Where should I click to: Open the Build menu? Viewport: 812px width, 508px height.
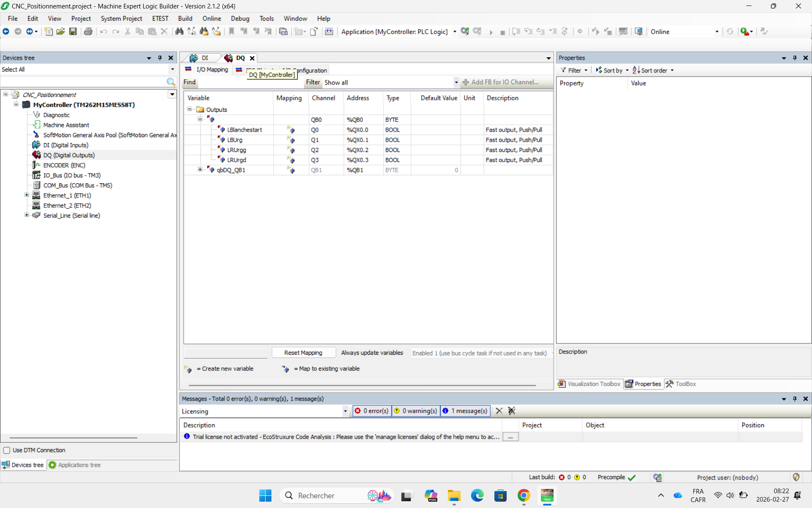pos(185,19)
